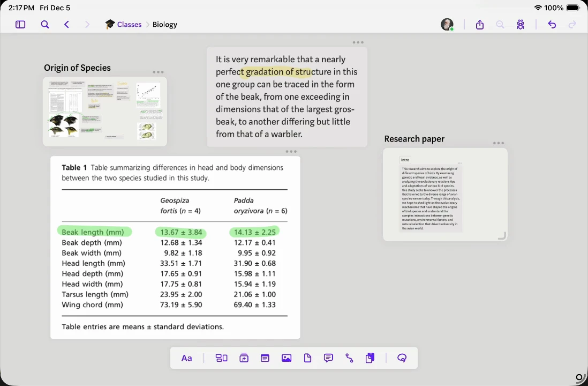Toggle the sidebar panel

click(x=20, y=25)
